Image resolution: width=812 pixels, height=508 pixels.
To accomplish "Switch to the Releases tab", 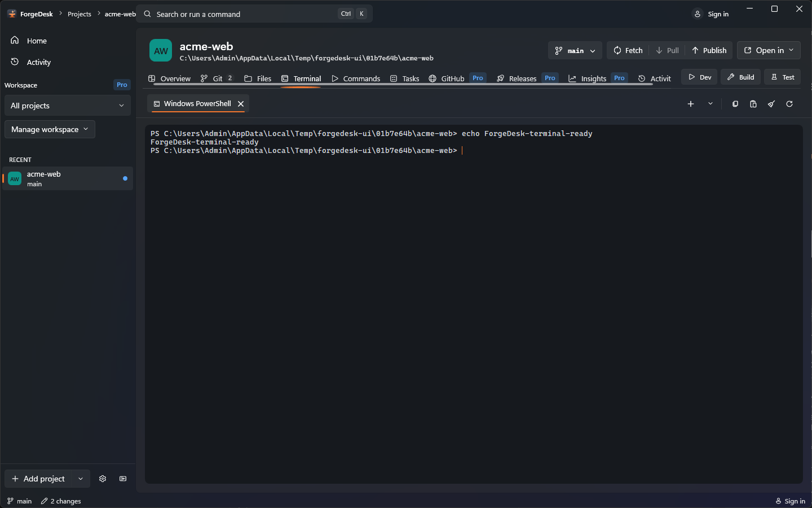I will (x=527, y=78).
